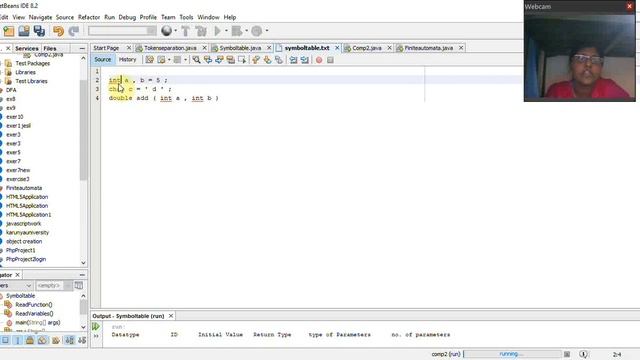Click the Build Project hammer icon

coord(185,31)
